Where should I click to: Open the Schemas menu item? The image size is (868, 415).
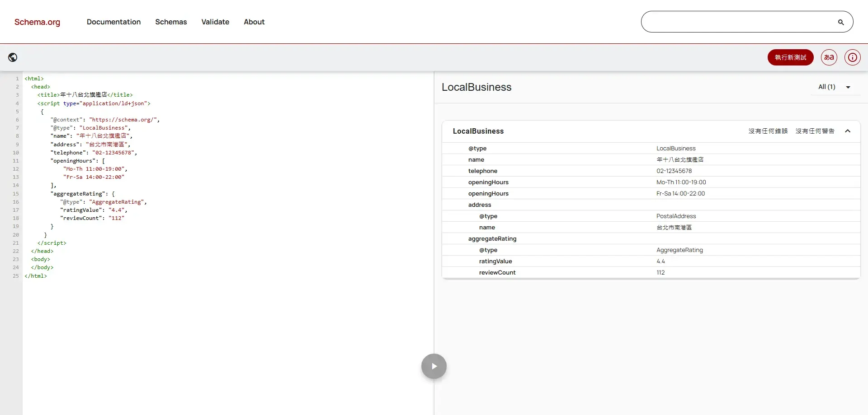[x=171, y=22]
